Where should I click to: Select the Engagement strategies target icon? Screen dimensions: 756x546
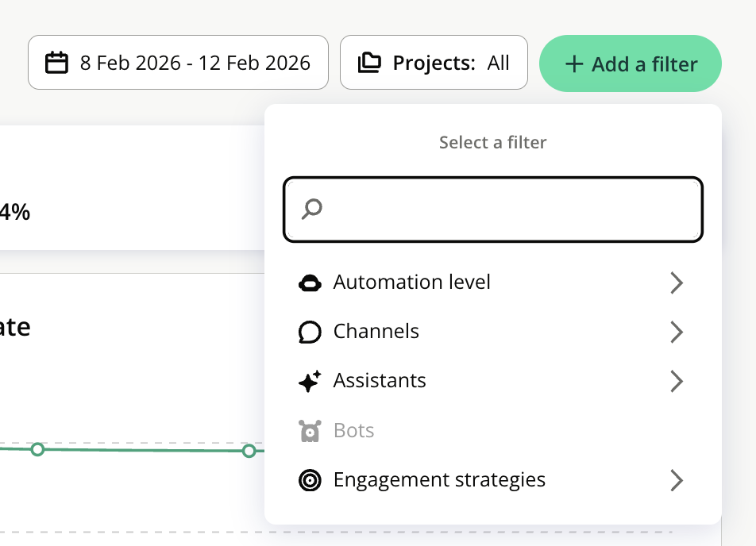coord(310,480)
